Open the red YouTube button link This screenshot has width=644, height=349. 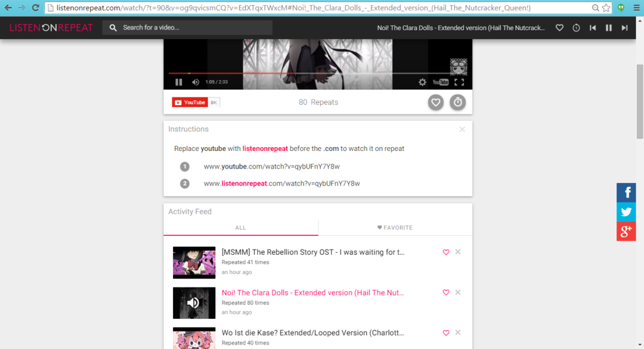click(189, 102)
